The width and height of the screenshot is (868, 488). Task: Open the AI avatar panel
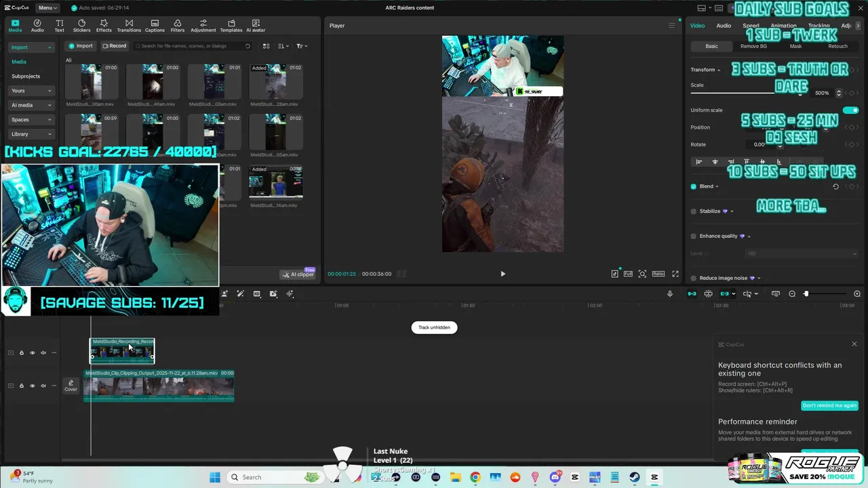point(256,26)
